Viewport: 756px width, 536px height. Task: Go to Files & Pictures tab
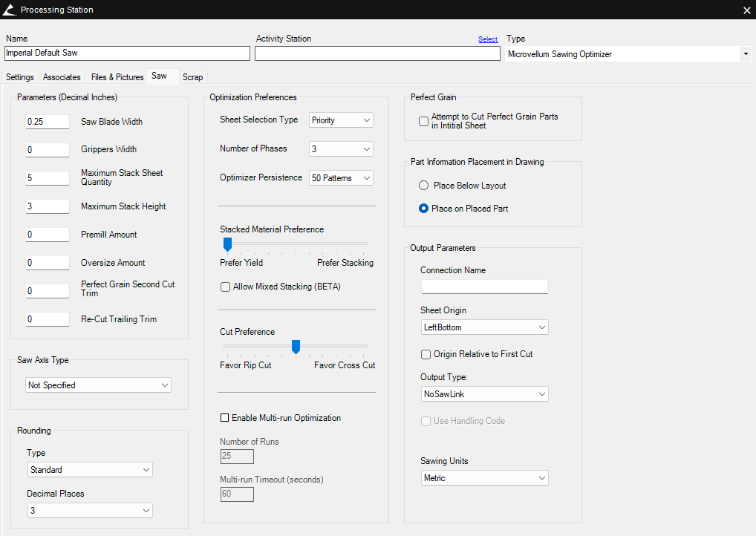point(117,77)
